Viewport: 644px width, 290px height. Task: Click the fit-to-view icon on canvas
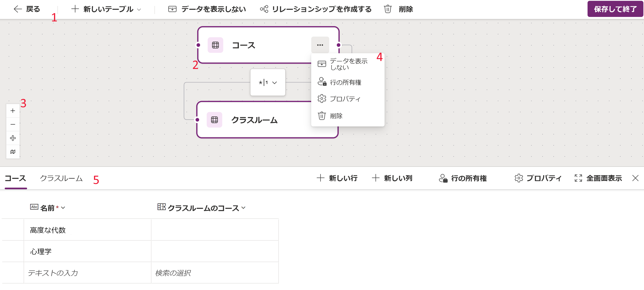(x=13, y=138)
